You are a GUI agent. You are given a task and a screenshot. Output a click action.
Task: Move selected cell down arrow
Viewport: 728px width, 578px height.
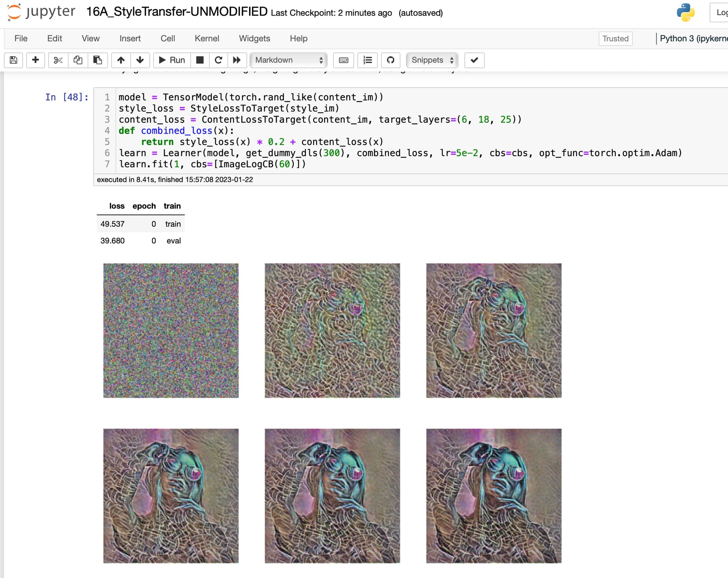[140, 60]
